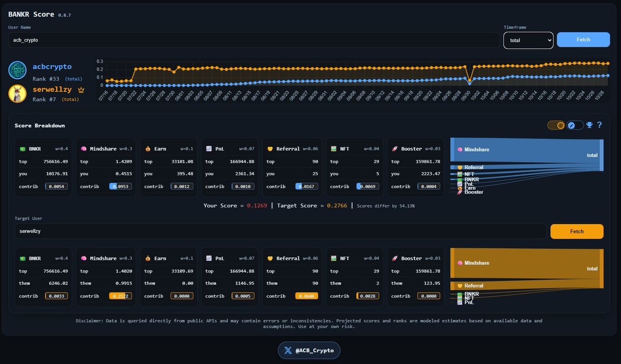Click the orange Fetch button for the target user
The width and height of the screenshot is (621, 364).
point(576,231)
